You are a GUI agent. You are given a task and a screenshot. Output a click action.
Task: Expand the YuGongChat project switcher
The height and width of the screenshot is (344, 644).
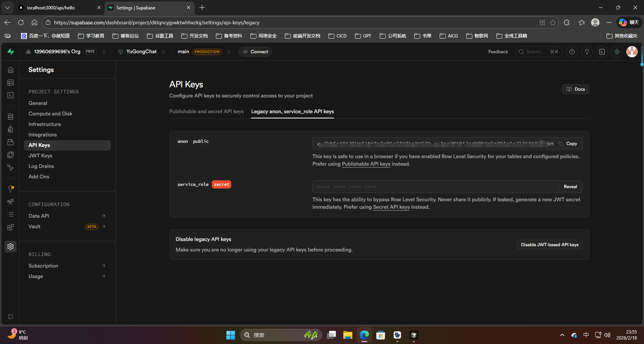click(163, 52)
